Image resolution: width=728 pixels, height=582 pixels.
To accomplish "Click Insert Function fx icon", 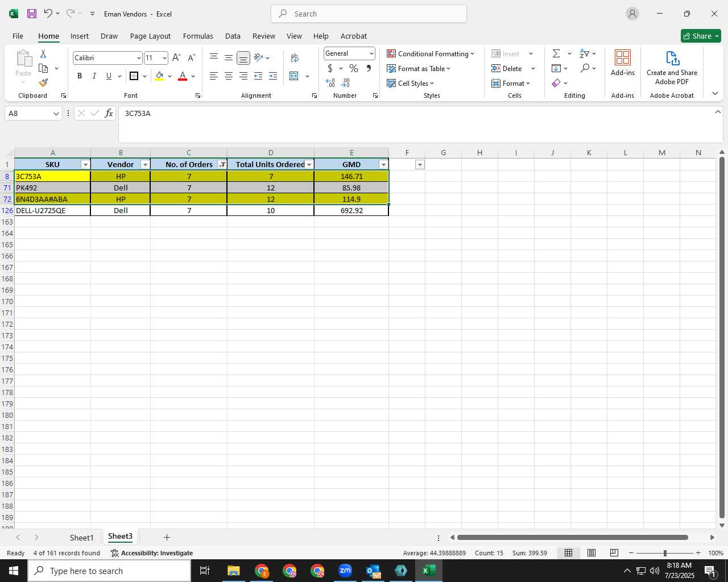I will [109, 113].
